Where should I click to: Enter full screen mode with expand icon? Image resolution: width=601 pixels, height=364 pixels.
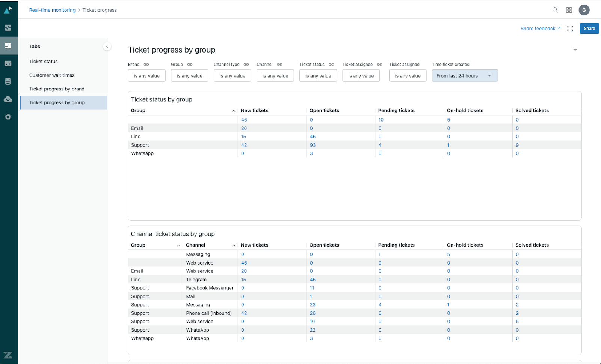570,29
